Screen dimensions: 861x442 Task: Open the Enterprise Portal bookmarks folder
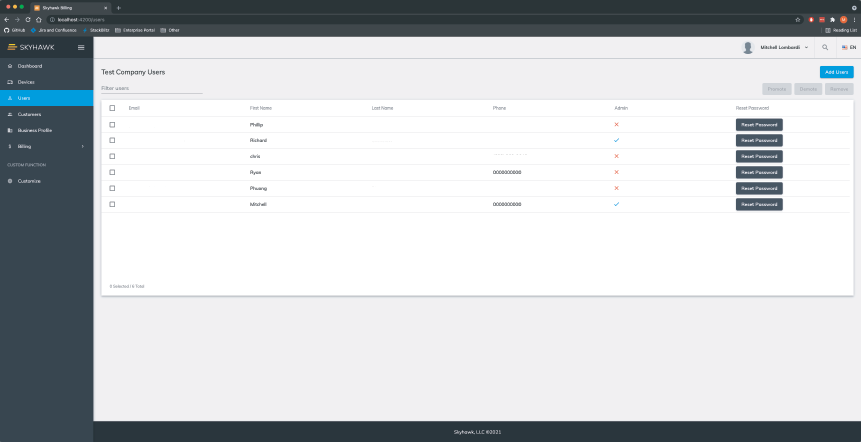[x=135, y=30]
